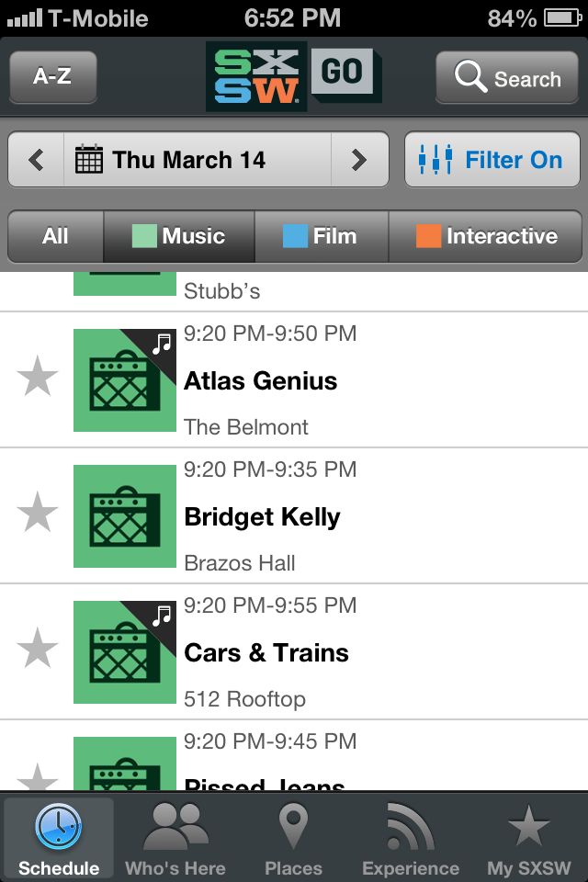Open the Filter On settings
Image resolution: width=588 pixels, height=882 pixels.
(x=492, y=160)
